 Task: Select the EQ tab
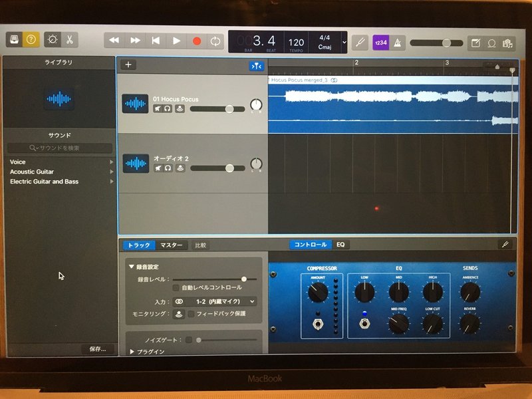[340, 245]
